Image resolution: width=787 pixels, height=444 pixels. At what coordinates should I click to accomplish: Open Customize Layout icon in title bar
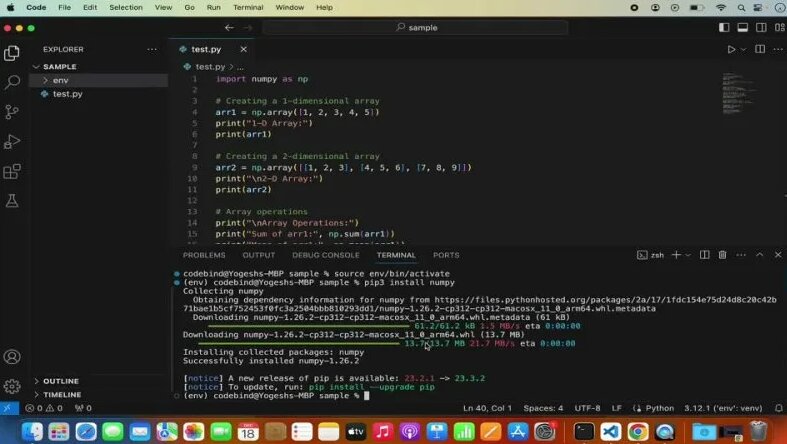click(779, 28)
